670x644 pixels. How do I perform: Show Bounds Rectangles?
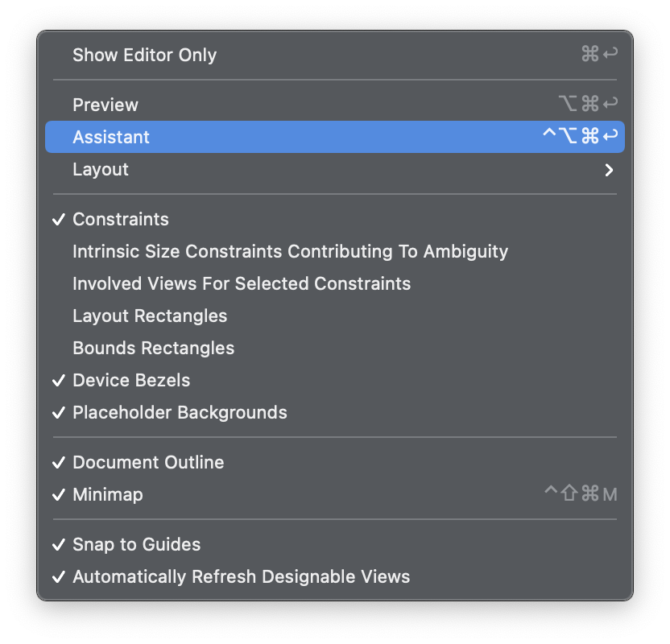(x=334, y=348)
